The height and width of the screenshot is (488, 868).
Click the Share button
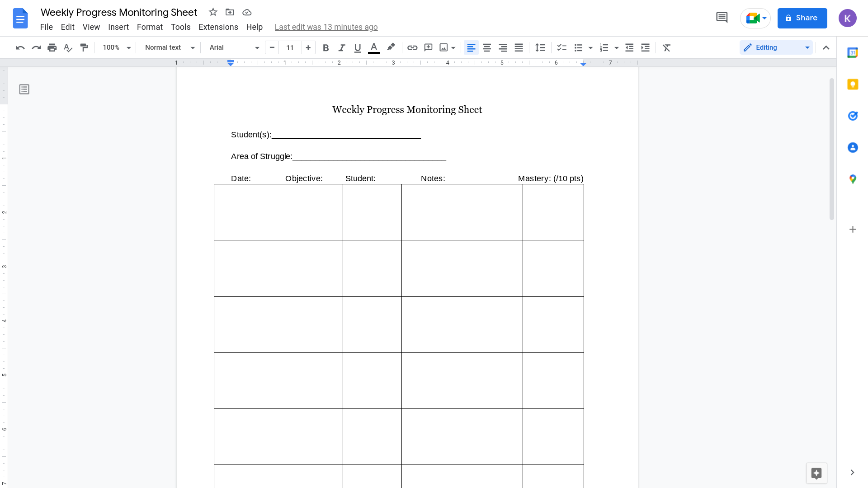click(x=802, y=18)
